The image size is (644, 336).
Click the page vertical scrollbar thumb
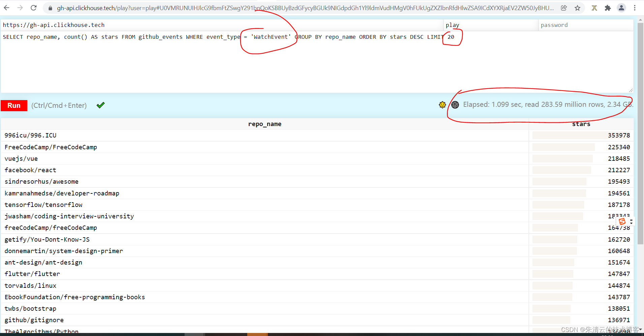tap(641, 133)
